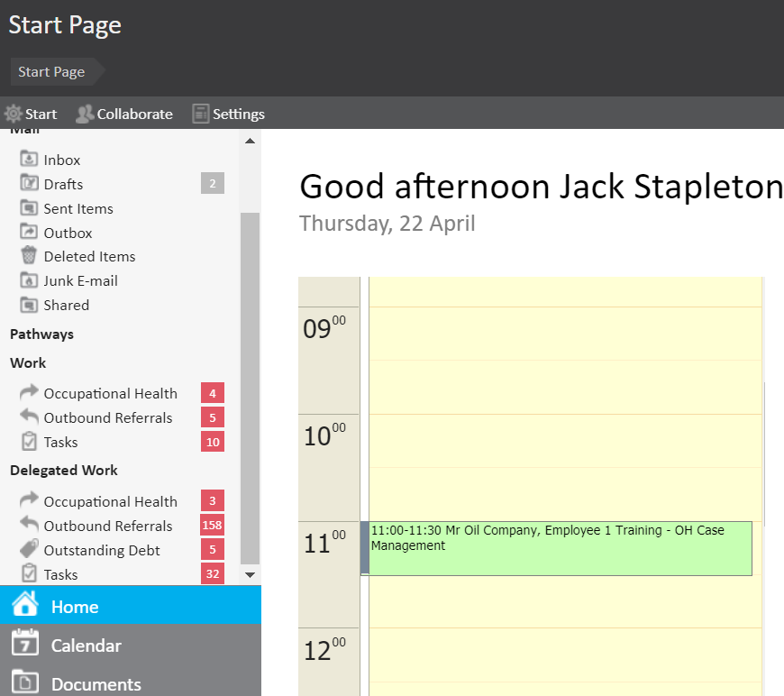Screen dimensions: 784x696
Task: Click the Start Page breadcrumb
Action: [x=51, y=72]
